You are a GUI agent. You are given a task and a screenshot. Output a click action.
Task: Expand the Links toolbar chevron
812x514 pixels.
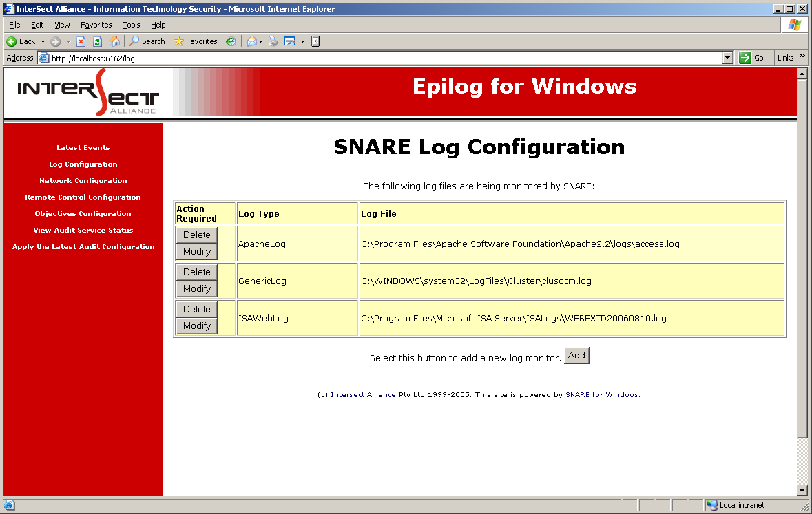click(x=802, y=56)
